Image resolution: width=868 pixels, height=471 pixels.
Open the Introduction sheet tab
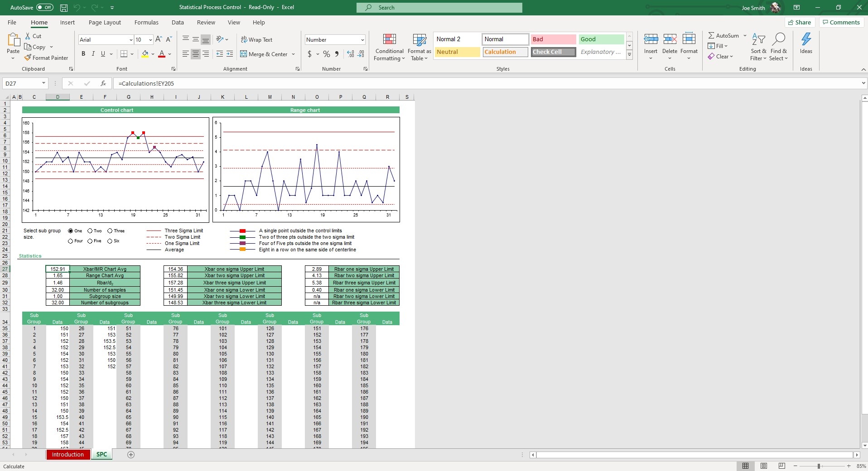pyautogui.click(x=68, y=455)
